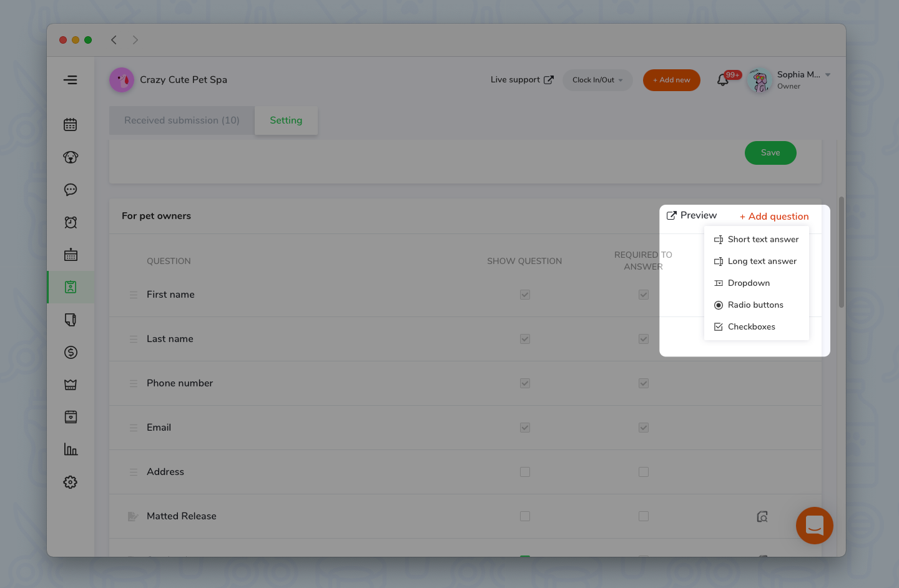Screen dimensions: 899x588
Task: Open the settings gear icon in sidebar
Action: (x=71, y=482)
